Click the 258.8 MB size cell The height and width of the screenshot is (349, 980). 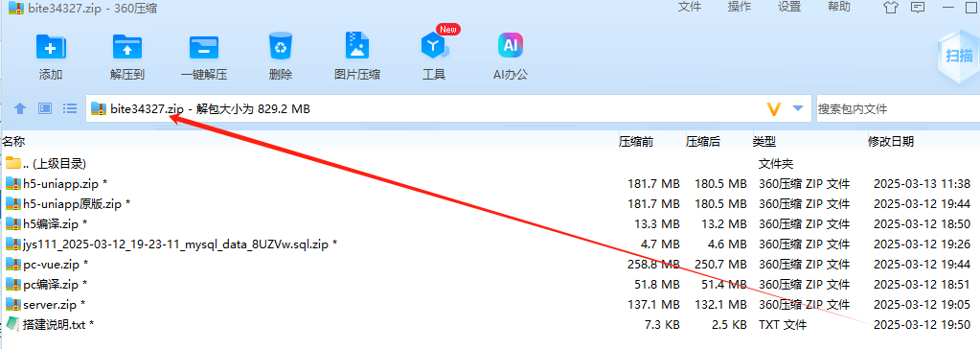tap(653, 264)
